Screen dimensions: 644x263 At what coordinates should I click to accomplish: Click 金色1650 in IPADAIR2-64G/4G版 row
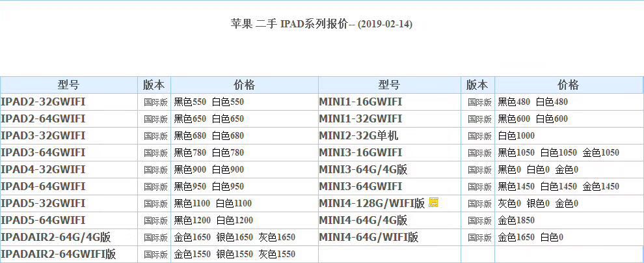pos(192,237)
